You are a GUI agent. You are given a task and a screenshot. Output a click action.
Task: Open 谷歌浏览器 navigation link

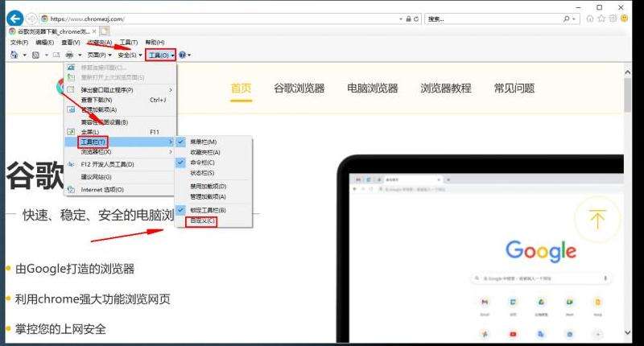pyautogui.click(x=299, y=89)
